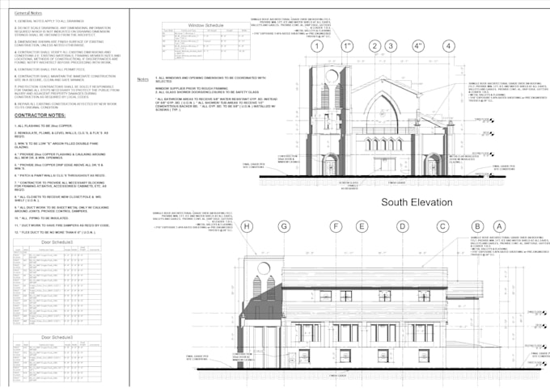Select grid bubble 4" on South Elevation

[418, 46]
